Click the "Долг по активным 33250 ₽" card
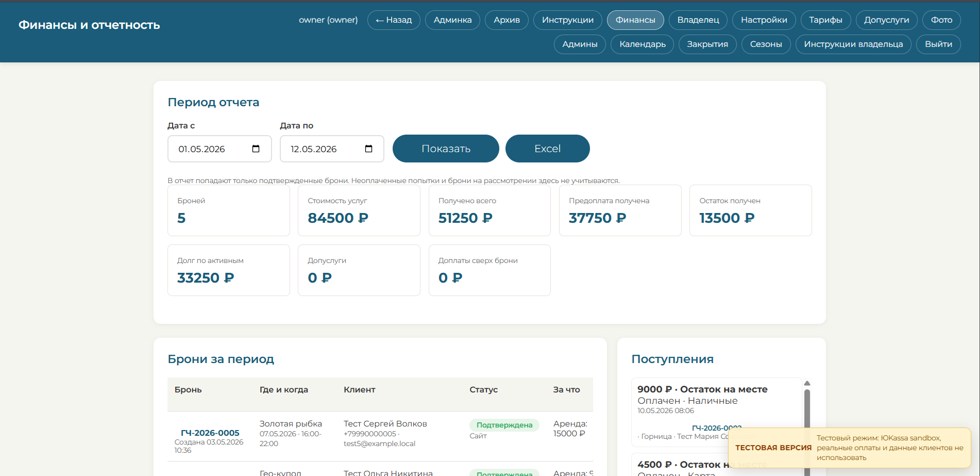The image size is (980, 476). [x=228, y=270]
